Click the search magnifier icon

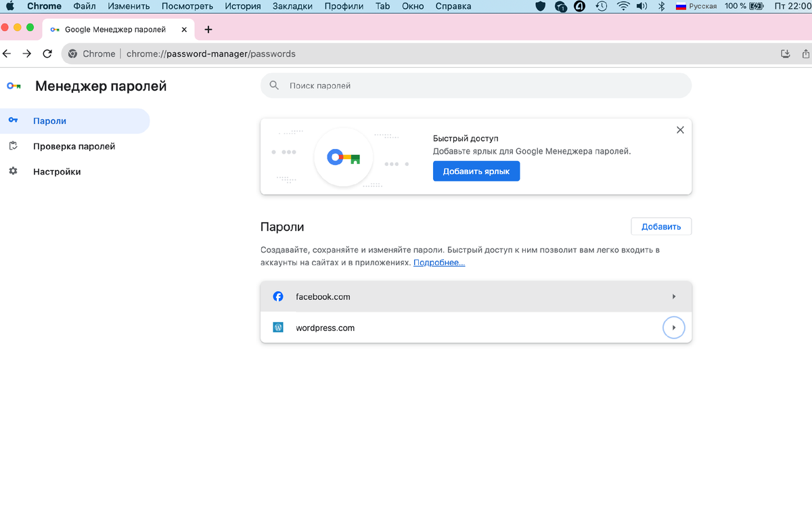click(x=274, y=86)
